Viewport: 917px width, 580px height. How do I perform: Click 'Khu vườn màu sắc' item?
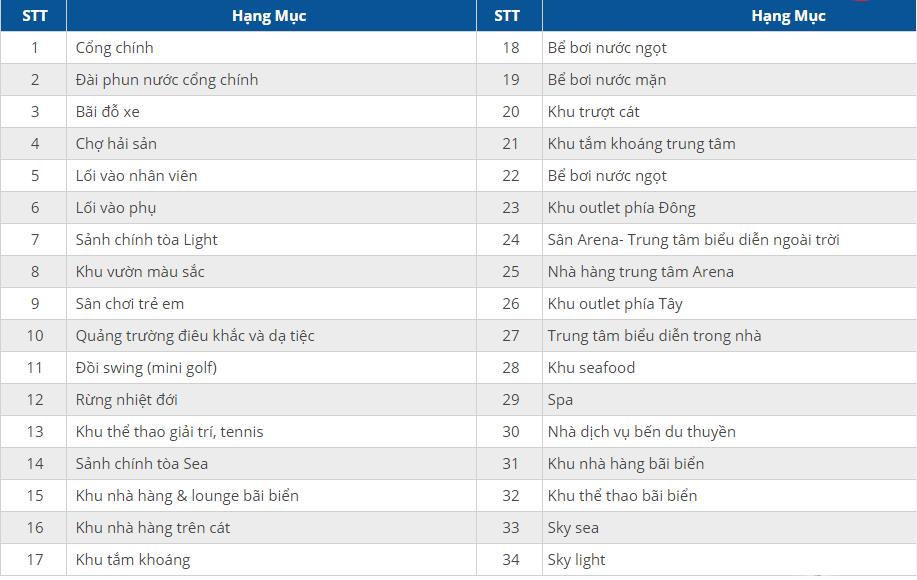[x=140, y=272]
